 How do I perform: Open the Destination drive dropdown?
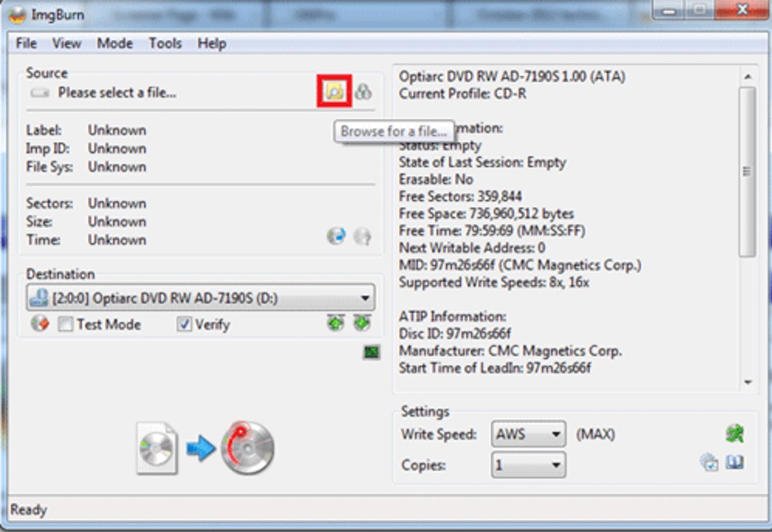pyautogui.click(x=201, y=298)
